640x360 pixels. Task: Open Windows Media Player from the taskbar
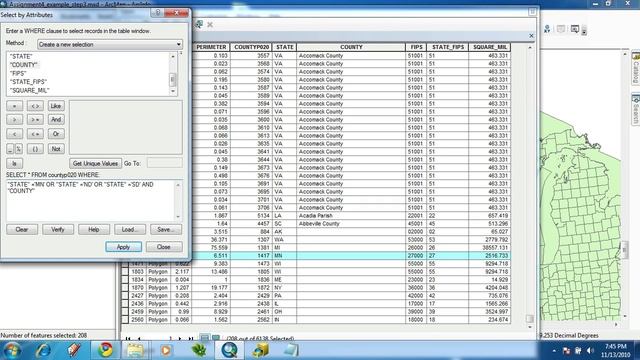(x=166, y=350)
